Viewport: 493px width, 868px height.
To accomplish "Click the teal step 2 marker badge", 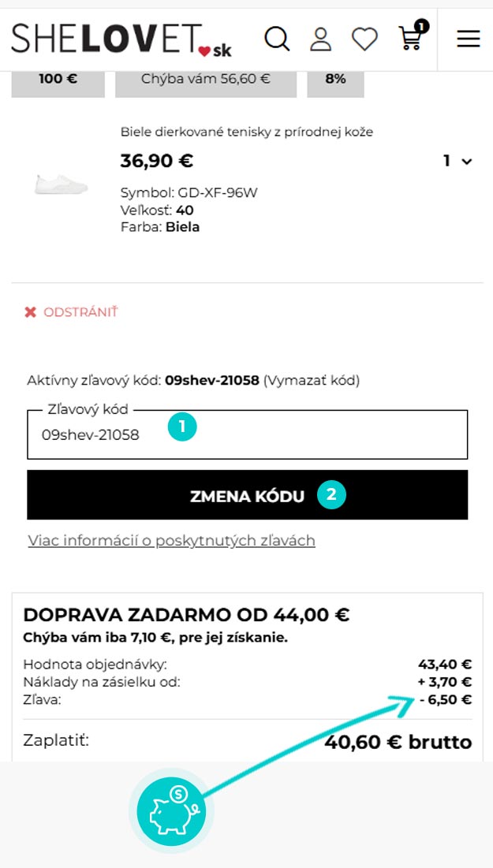I will (x=331, y=494).
